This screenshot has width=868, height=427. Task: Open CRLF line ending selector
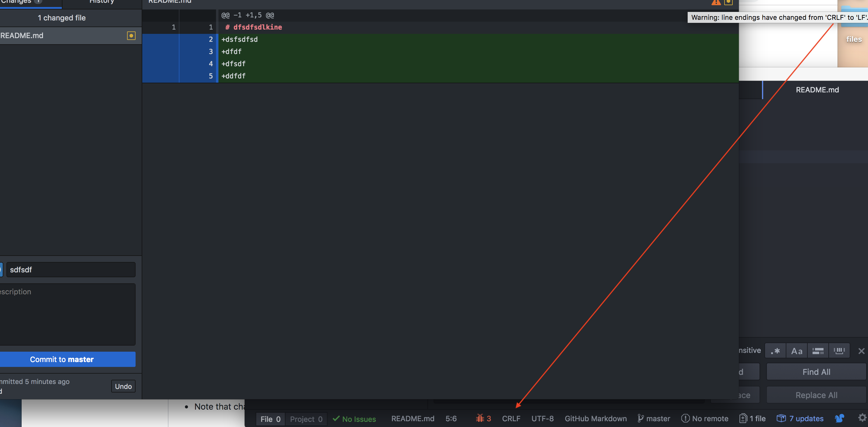[x=511, y=418]
